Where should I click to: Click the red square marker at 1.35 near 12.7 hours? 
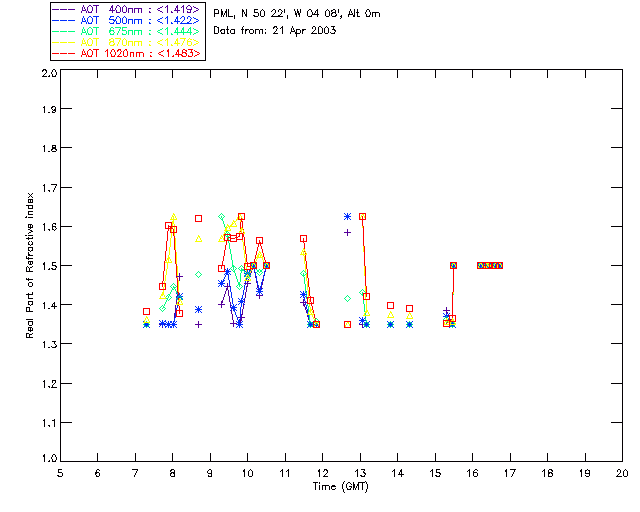[x=347, y=325]
